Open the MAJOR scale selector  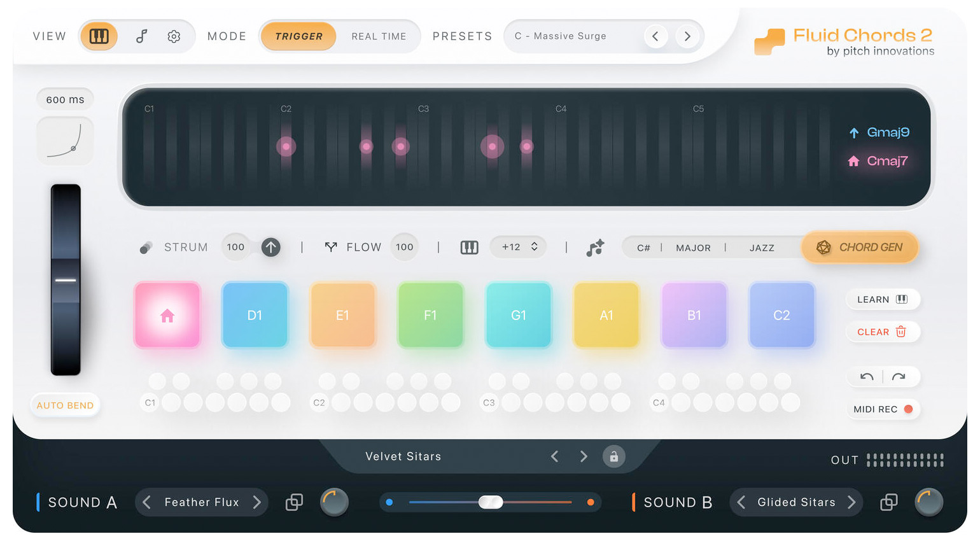693,248
